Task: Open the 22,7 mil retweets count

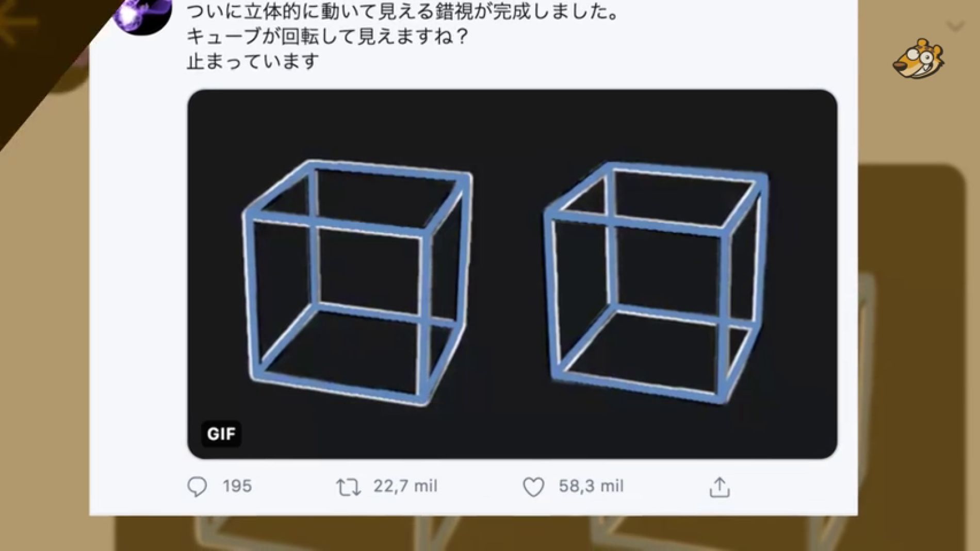Action: [x=405, y=486]
